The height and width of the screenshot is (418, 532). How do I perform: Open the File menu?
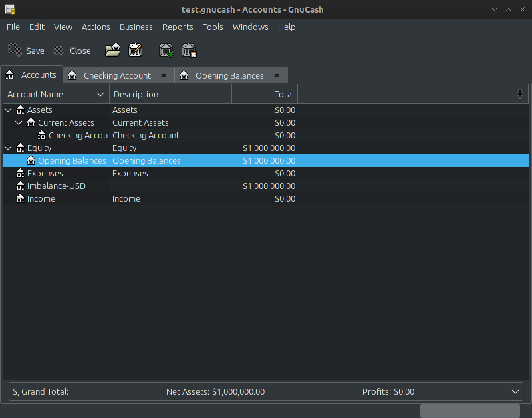(x=13, y=27)
